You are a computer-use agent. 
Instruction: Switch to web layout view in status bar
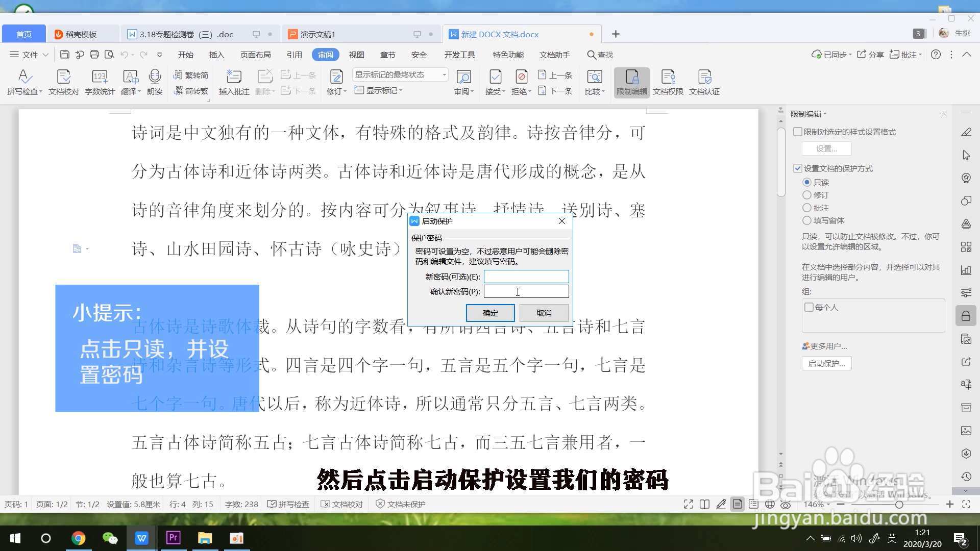point(770,504)
